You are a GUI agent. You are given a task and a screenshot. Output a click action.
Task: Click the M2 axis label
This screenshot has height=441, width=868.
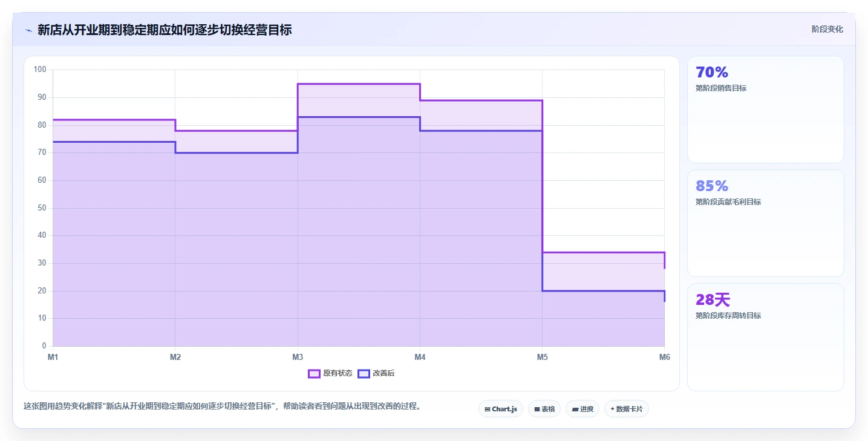[x=175, y=358]
